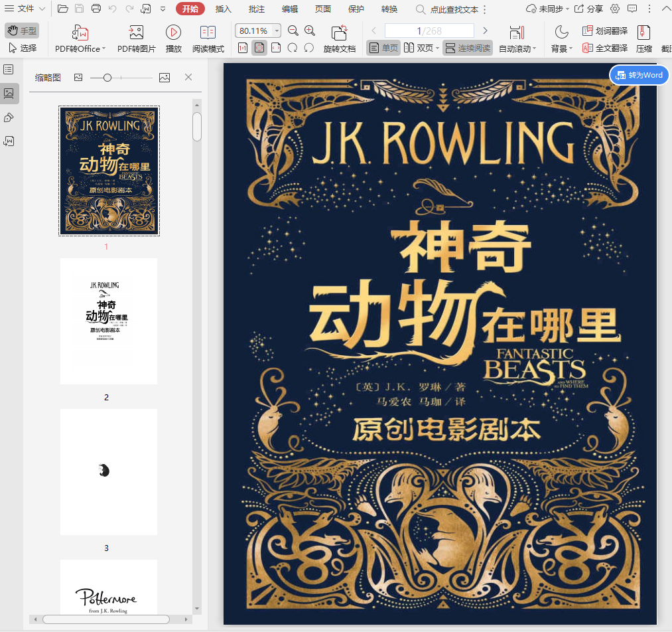Toggle 单页 single page layout
Image resolution: width=672 pixels, height=632 pixels.
[x=383, y=48]
